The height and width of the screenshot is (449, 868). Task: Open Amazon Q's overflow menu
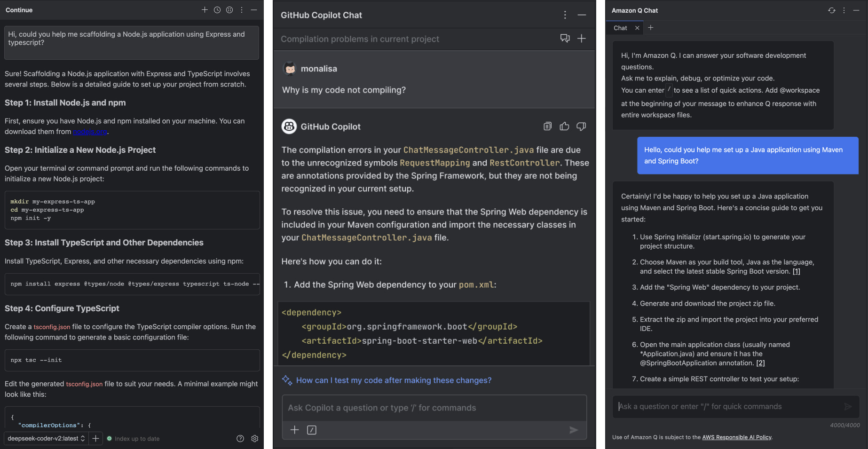point(844,10)
